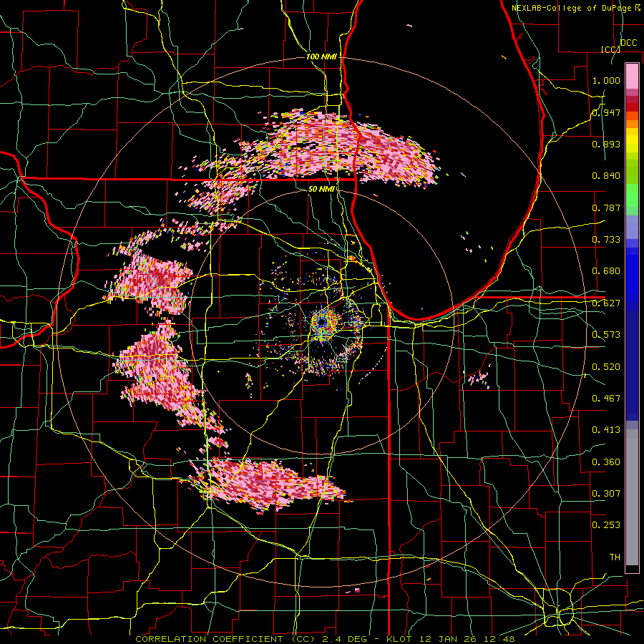Click the 12:48 timestamp

(x=501, y=639)
